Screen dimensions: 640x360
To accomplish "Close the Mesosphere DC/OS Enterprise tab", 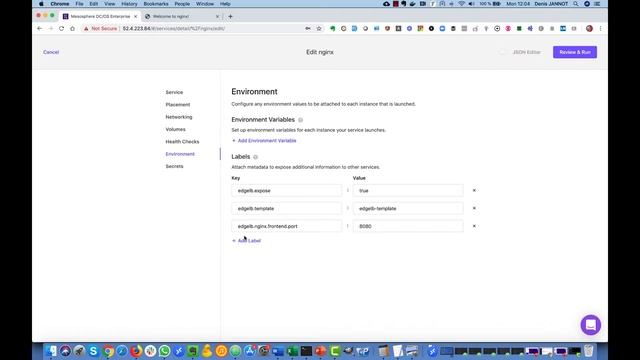I will [x=136, y=16].
